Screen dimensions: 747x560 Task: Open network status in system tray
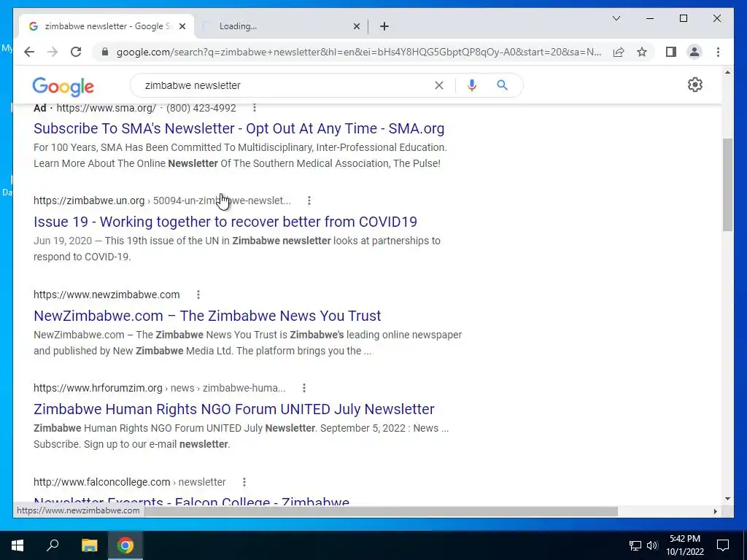click(635, 545)
